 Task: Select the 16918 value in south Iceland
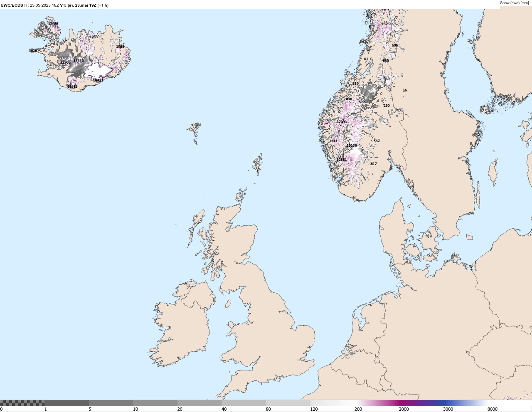(72, 86)
